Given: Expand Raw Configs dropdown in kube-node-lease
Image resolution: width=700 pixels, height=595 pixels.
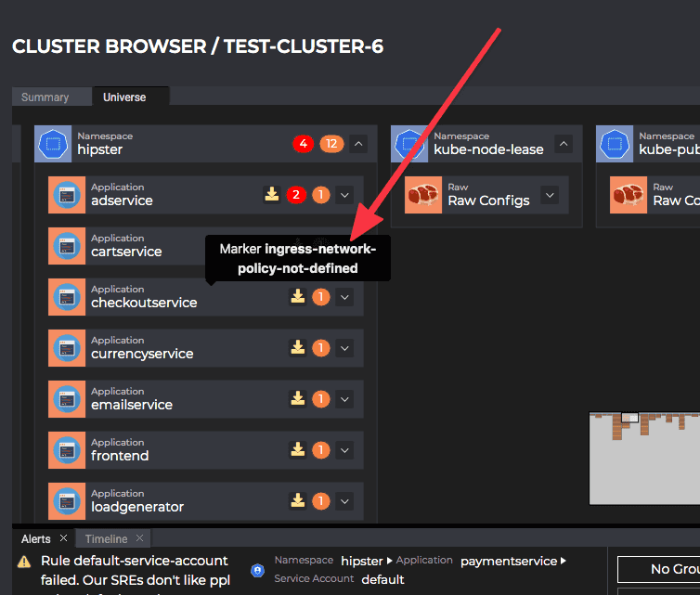Looking at the screenshot, I should click(x=550, y=195).
